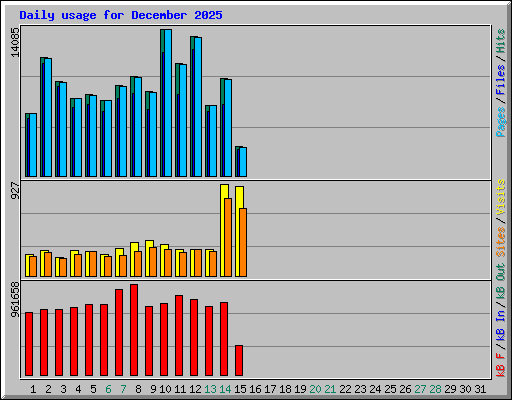Image resolution: width=512 pixels, height=400 pixels.
Task: Click day 24 on the date axis
Action: 375,389
